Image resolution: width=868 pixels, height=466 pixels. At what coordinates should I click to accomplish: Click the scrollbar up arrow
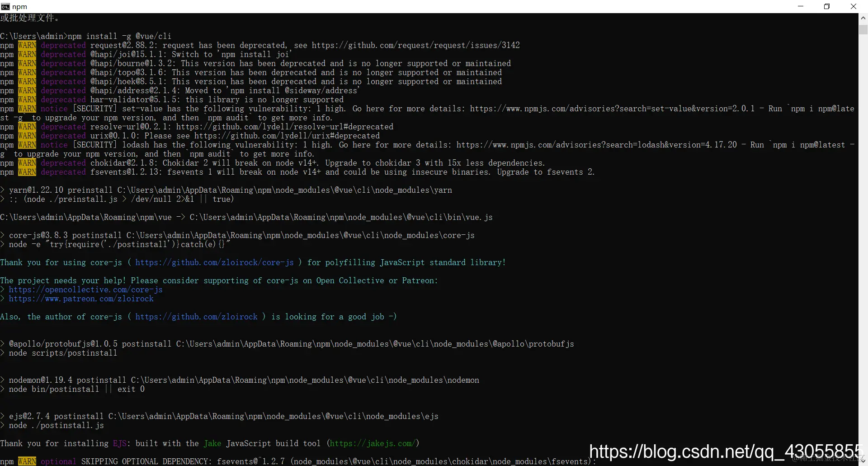pos(863,18)
